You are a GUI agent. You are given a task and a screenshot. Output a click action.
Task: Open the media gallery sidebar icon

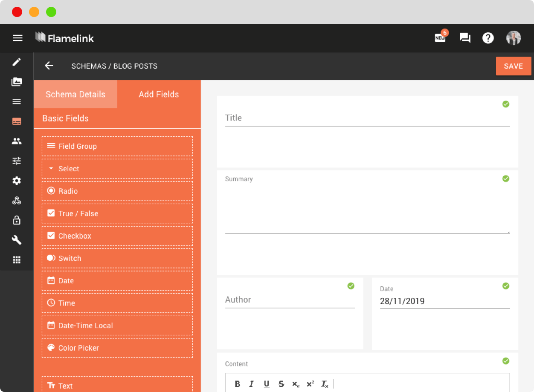coord(17,82)
